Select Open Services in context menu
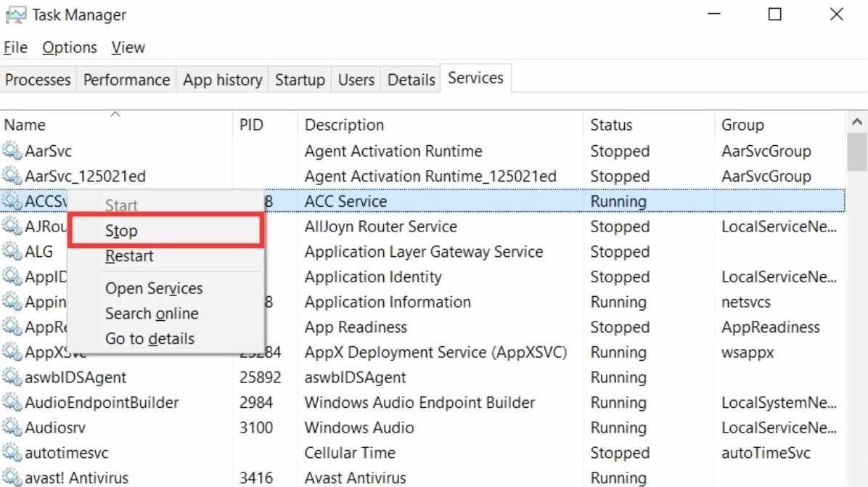This screenshot has height=487, width=868. click(x=154, y=288)
